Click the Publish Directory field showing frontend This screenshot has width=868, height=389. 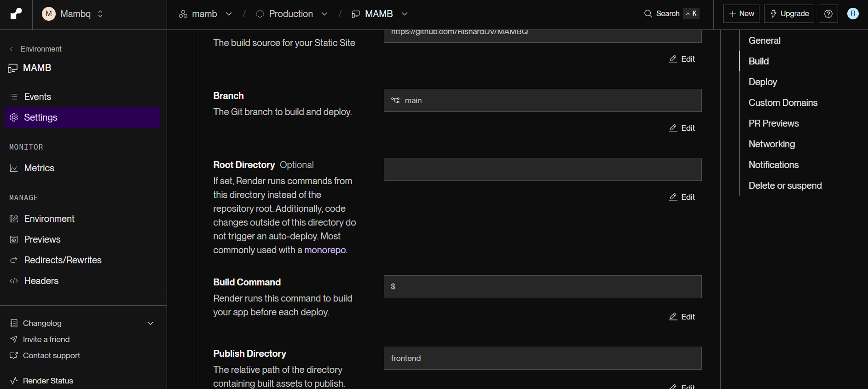[543, 358]
